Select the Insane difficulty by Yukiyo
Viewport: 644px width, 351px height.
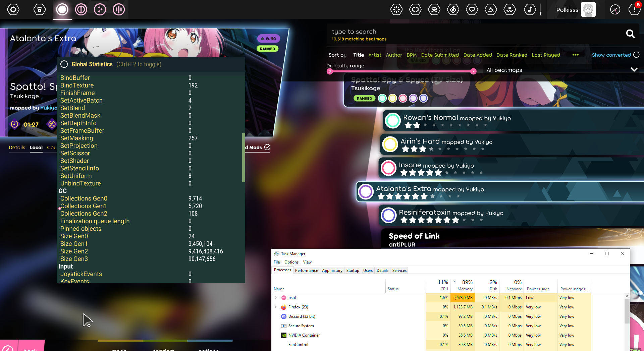511,168
